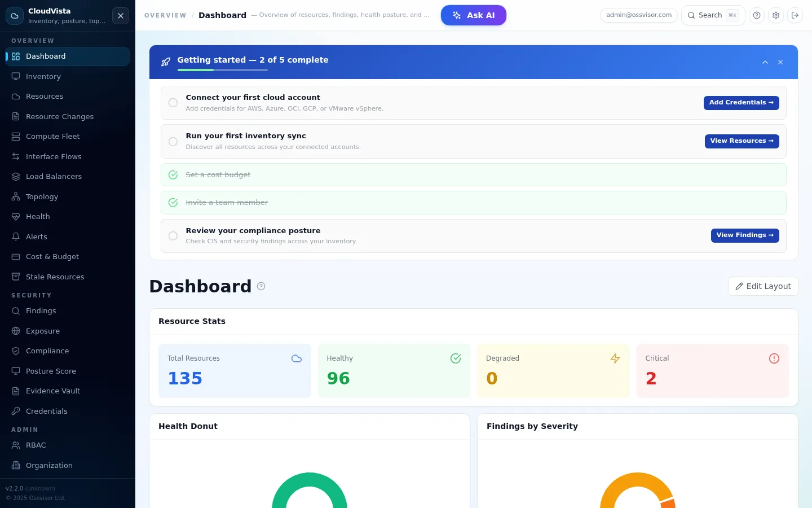Click View Resources button
Image resolution: width=812 pixels, height=508 pixels.
coord(742,141)
